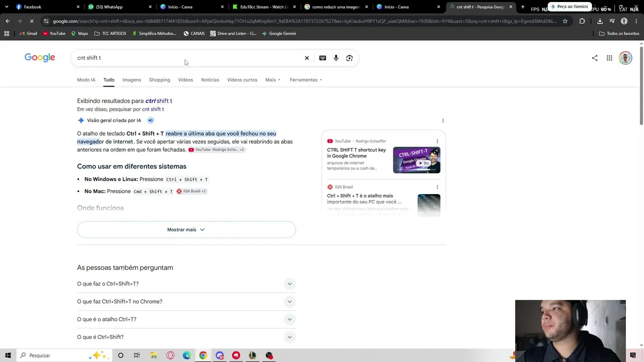Listen to the AI overview audio
The height and width of the screenshot is (362, 644).
(150, 120)
